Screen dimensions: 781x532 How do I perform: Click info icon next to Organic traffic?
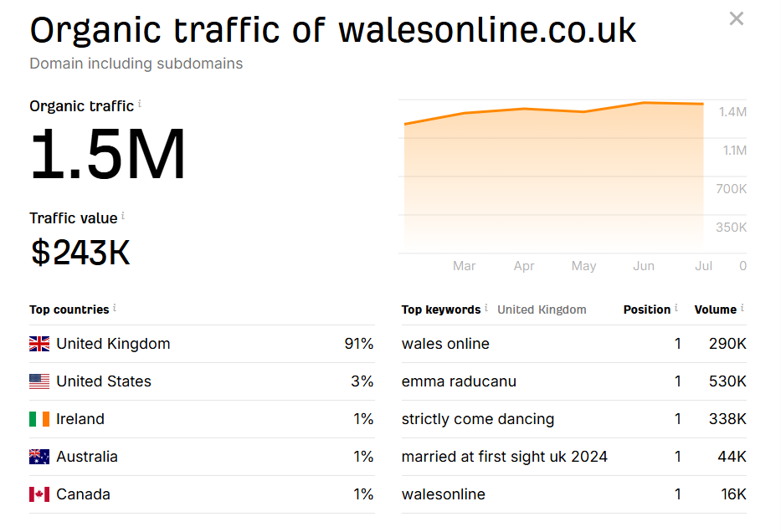click(140, 104)
